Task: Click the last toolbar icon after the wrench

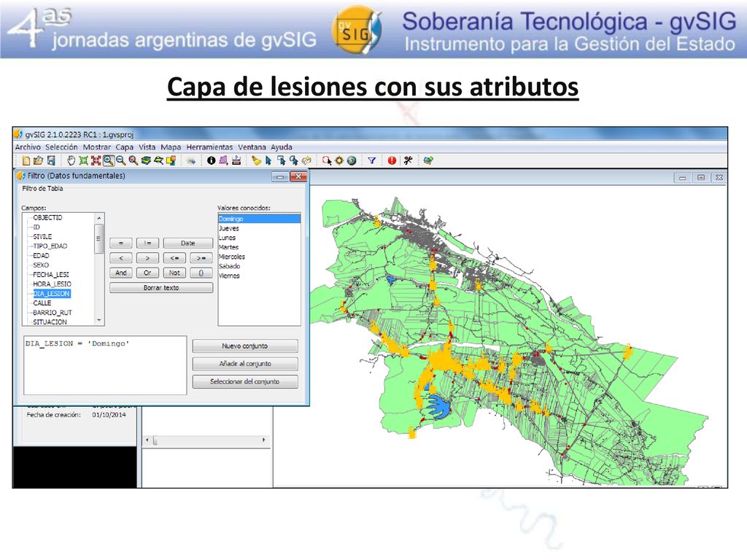Action: 428,160
